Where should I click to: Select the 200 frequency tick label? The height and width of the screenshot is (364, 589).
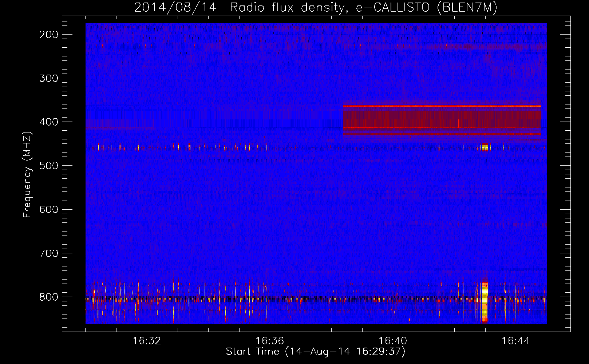pyautogui.click(x=49, y=35)
